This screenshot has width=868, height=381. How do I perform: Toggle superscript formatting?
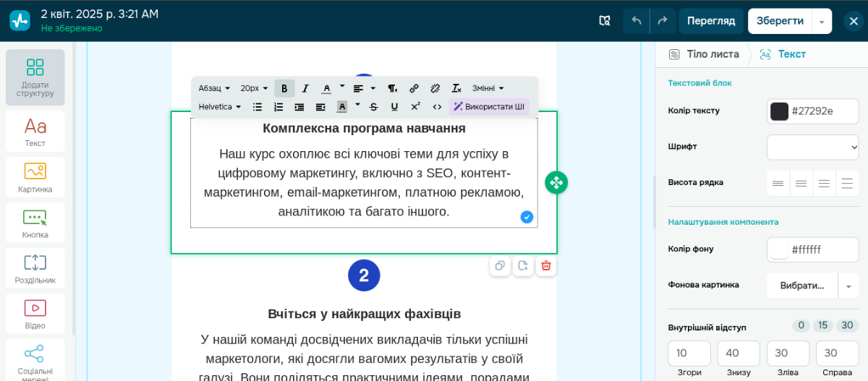pyautogui.click(x=415, y=106)
